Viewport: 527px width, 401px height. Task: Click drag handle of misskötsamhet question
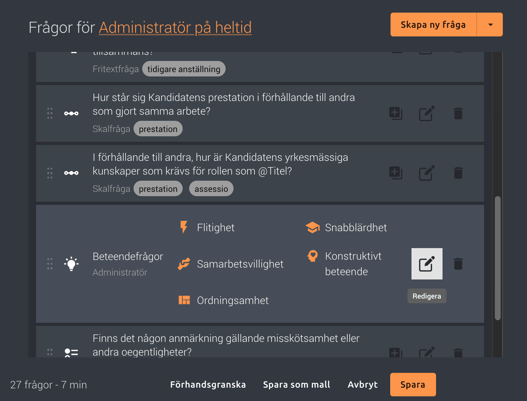pos(50,352)
